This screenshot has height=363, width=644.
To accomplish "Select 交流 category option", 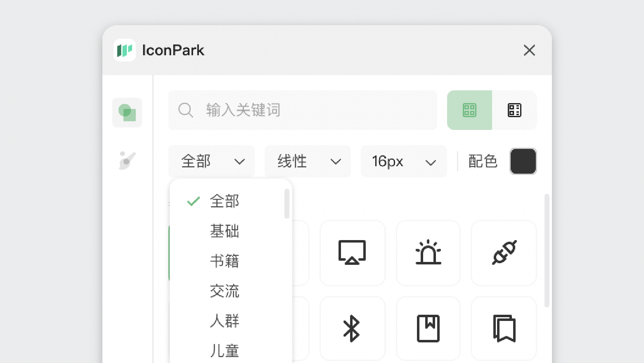I will [x=224, y=291].
